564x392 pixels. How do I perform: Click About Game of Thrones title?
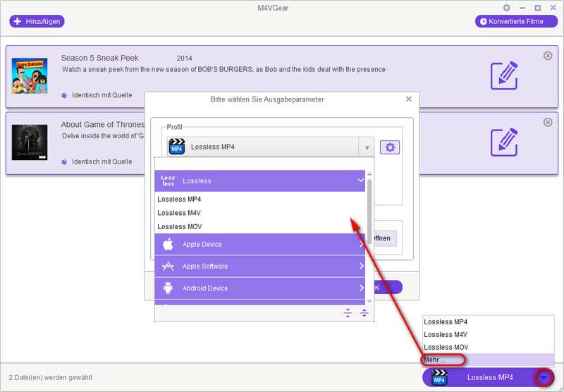103,124
